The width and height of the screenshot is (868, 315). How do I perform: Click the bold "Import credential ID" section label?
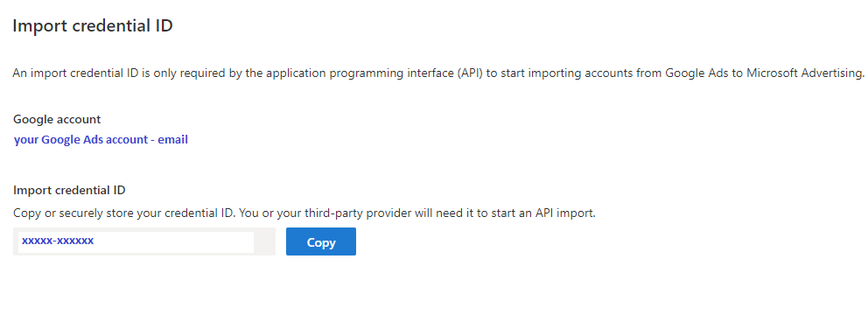tap(69, 191)
